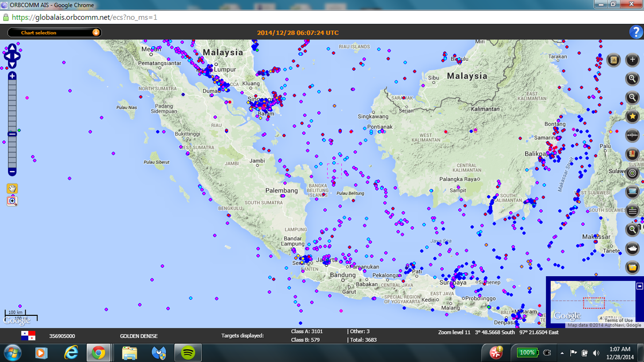The image size is (644, 362).
Task: Click the overview mini map thumbnail
Action: (x=594, y=302)
